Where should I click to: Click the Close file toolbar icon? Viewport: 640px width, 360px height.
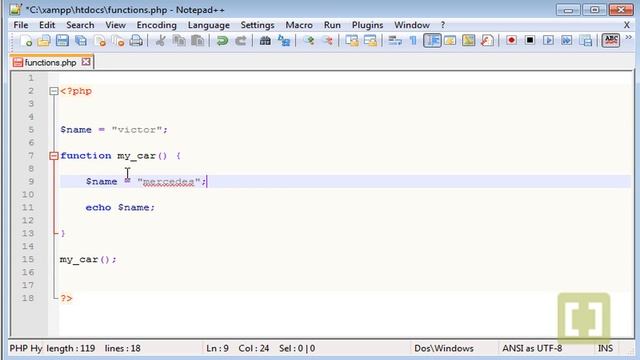pyautogui.click(x=100, y=40)
